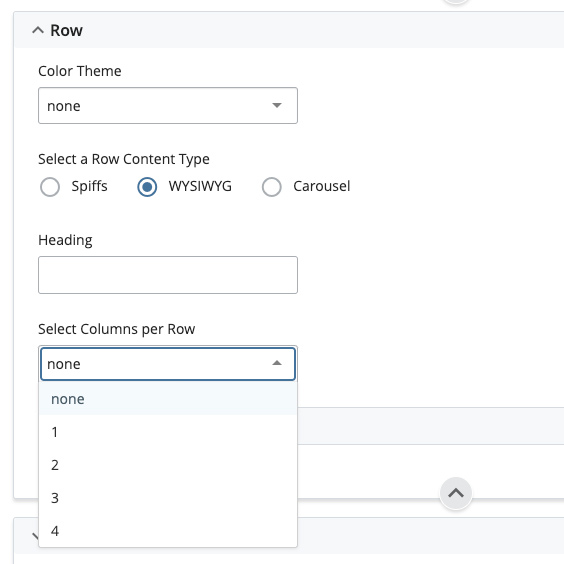564x564 pixels.
Task: Choose option 1 in columns list
Action: (x=168, y=432)
